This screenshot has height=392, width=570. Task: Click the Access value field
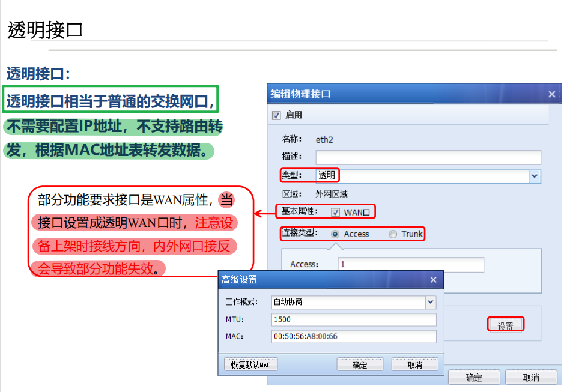(x=411, y=265)
